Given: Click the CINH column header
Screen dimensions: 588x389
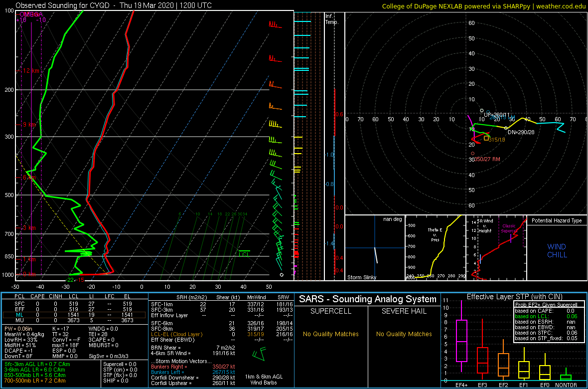Looking at the screenshot, I should click(56, 297).
